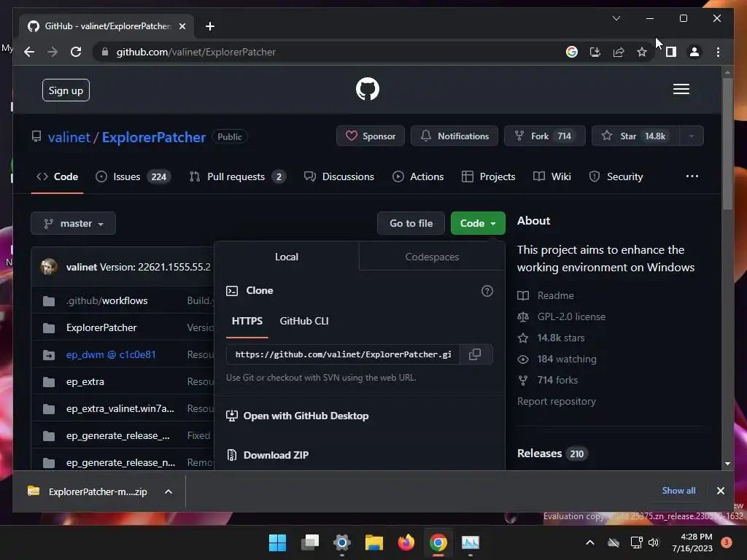This screenshot has width=747, height=560.
Task: Open the Projects tab
Action: (488, 176)
